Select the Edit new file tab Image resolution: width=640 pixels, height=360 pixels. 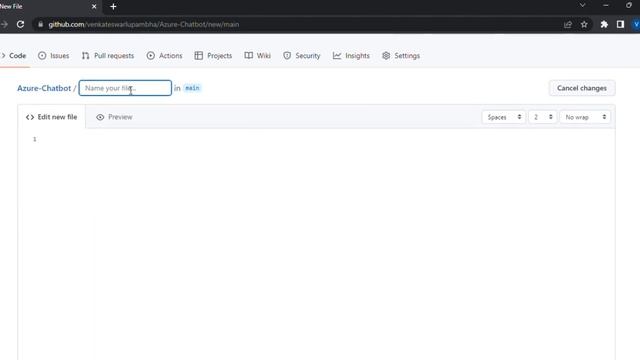(51, 117)
